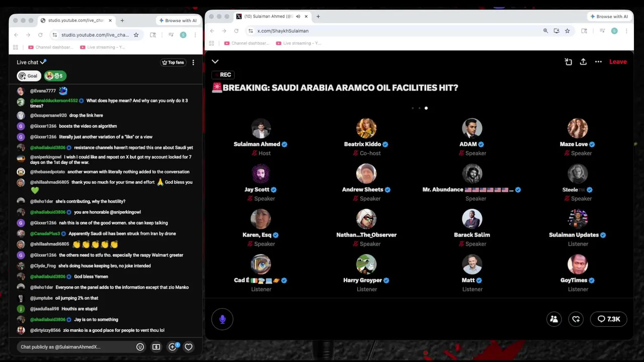This screenshot has height=362, width=644.
Task: Select the last carousel page dot
Action: click(x=426, y=108)
